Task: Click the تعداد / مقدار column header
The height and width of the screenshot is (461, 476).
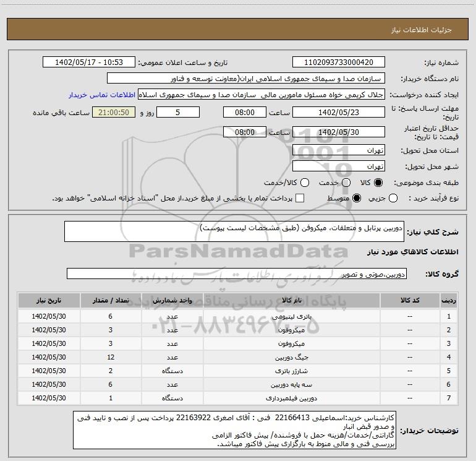Action: 111,300
